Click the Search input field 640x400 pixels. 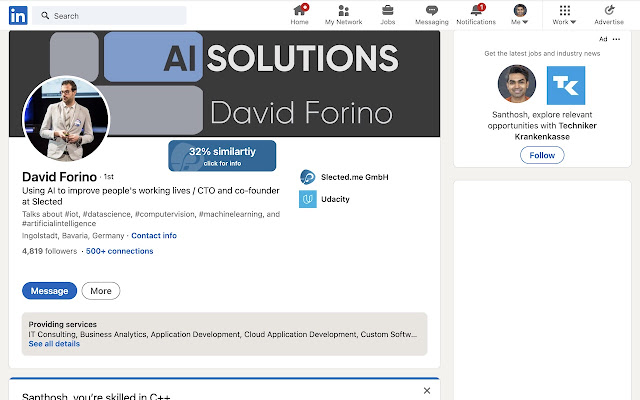(109, 16)
